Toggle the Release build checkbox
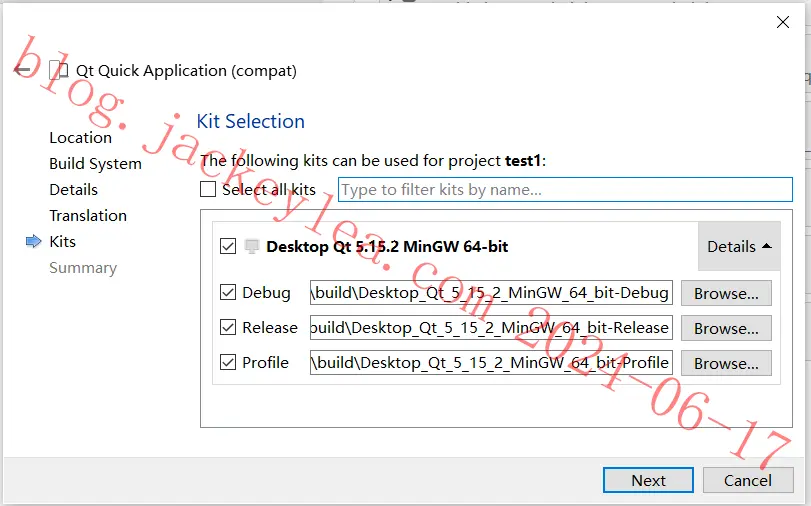Screen dimensions: 811x506 (x=228, y=328)
